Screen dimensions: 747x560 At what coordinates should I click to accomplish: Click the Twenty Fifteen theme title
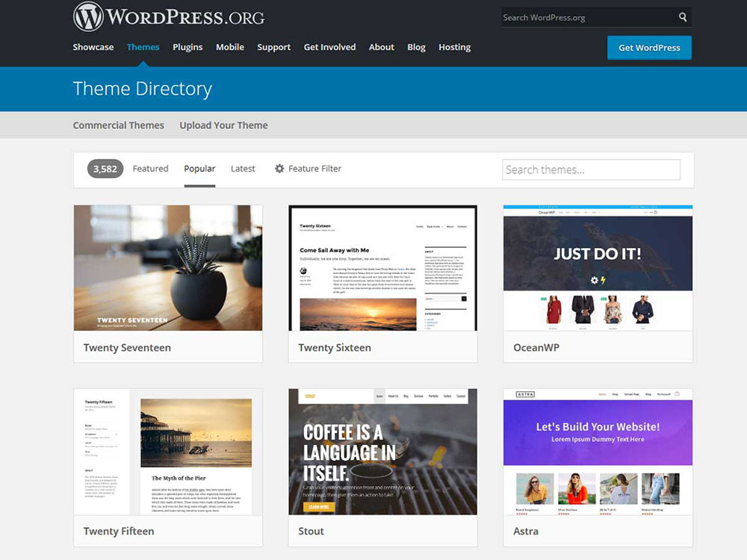coord(119,531)
